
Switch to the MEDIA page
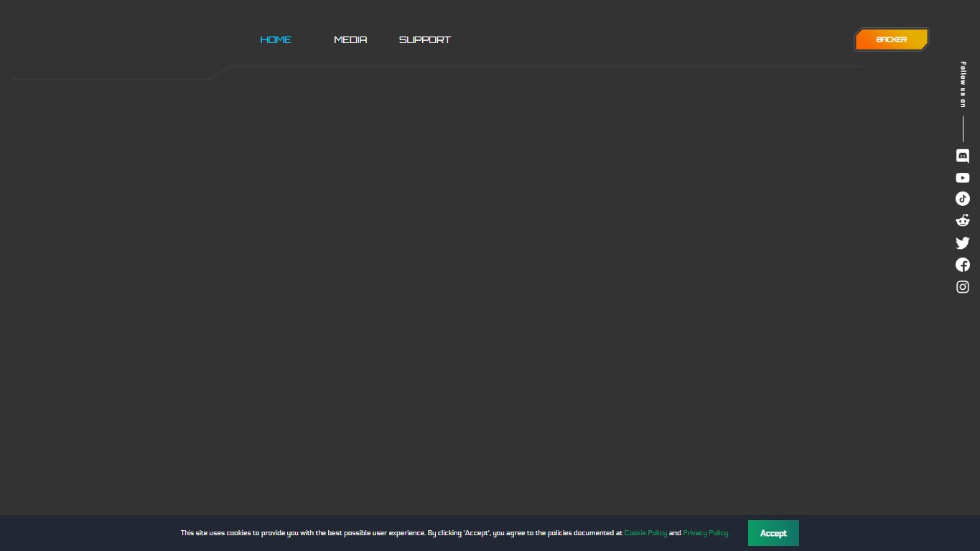350,39
